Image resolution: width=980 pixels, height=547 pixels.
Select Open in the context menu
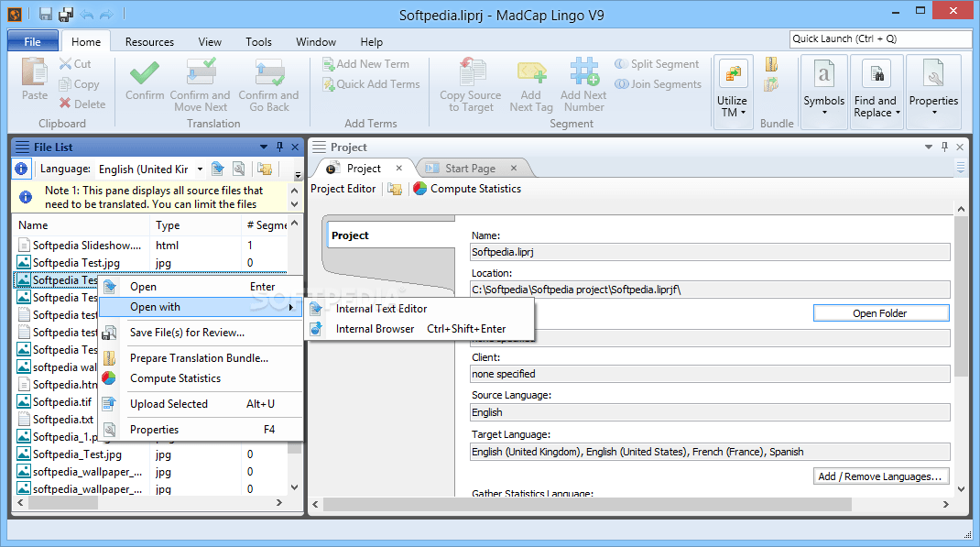tap(201, 286)
